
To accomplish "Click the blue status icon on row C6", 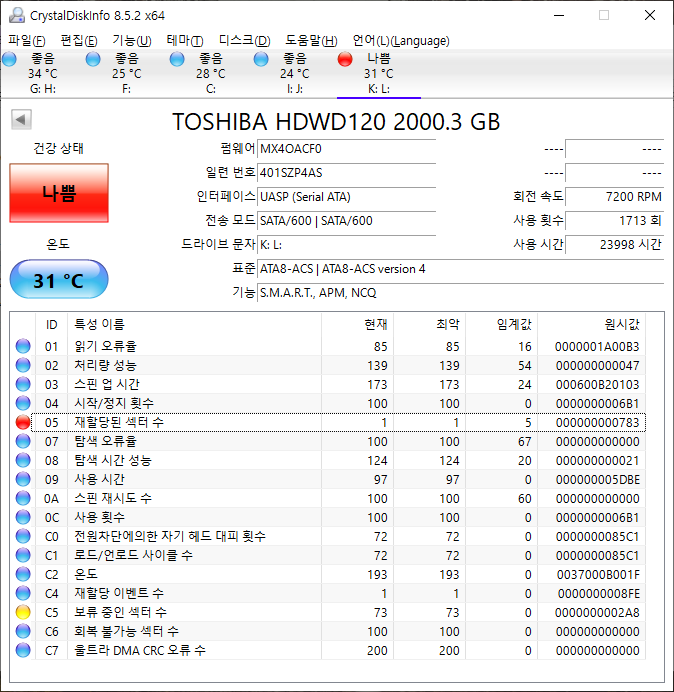I will pyautogui.click(x=23, y=631).
